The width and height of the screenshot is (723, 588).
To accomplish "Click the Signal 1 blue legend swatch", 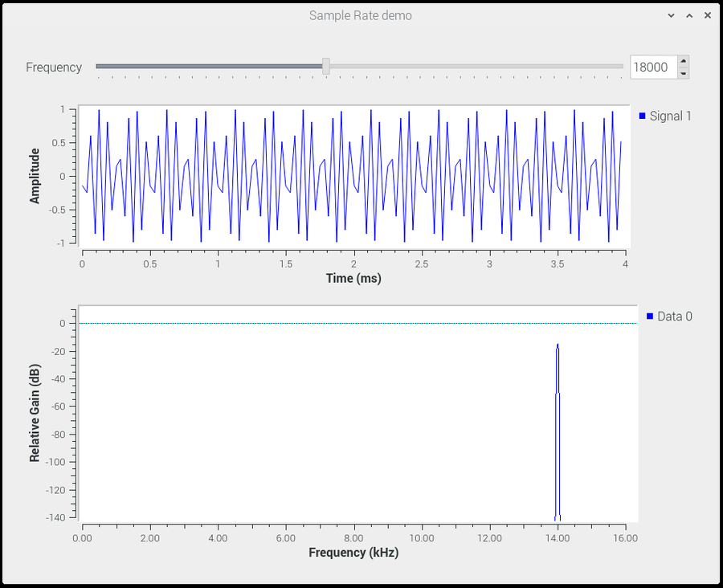I will click(640, 116).
